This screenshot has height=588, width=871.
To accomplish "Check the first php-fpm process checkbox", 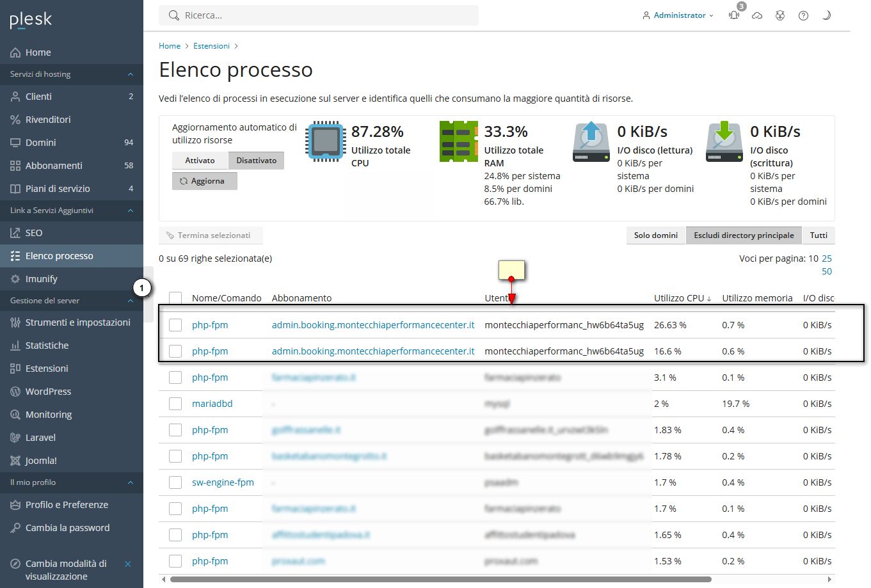I will click(175, 325).
